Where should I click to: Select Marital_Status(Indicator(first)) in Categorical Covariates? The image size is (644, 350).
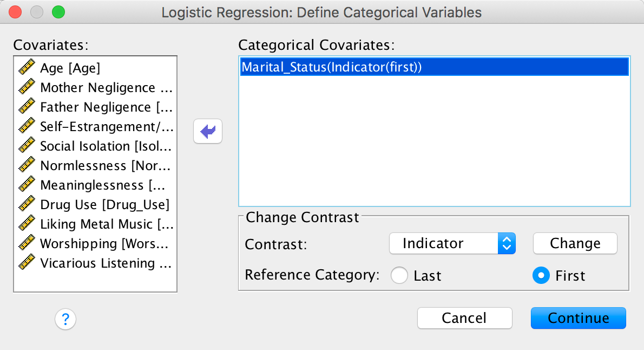pyautogui.click(x=331, y=67)
